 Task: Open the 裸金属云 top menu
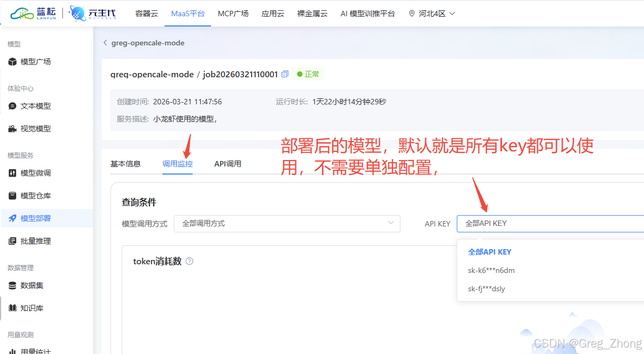(312, 14)
